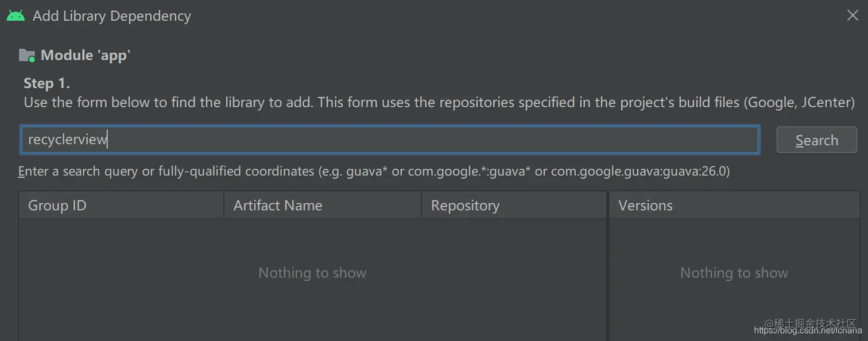Screen dimensions: 868x341
Task: Click the 'Add Library Dependency' dialog title
Action: [x=112, y=16]
